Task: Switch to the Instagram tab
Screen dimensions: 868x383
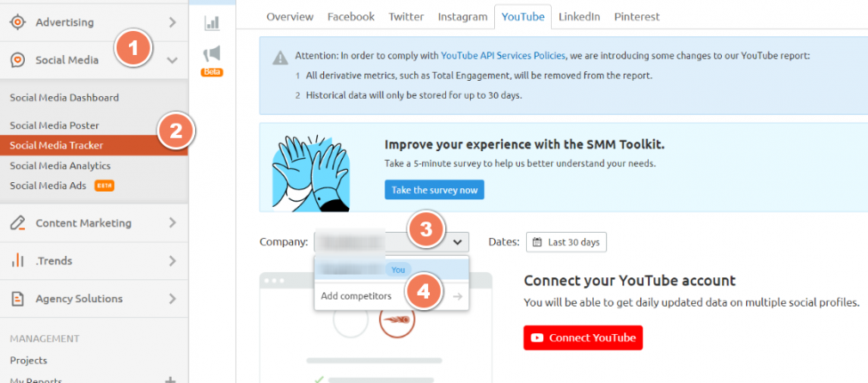Action: click(x=462, y=16)
